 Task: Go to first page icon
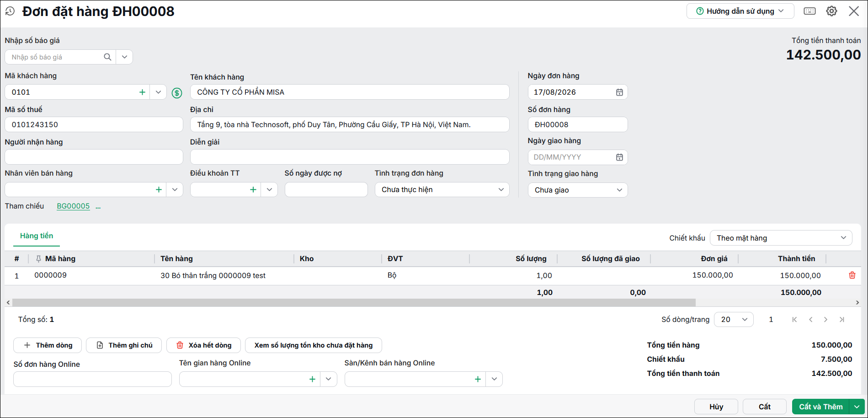pos(794,319)
